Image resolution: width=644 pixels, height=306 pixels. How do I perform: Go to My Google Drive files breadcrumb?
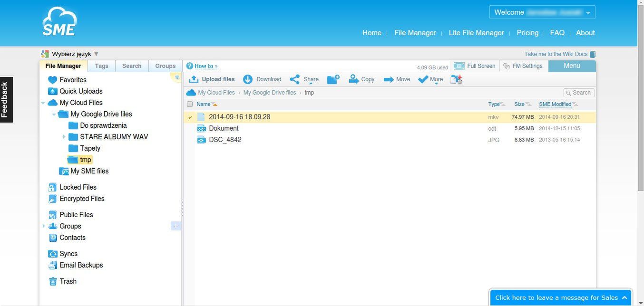270,93
